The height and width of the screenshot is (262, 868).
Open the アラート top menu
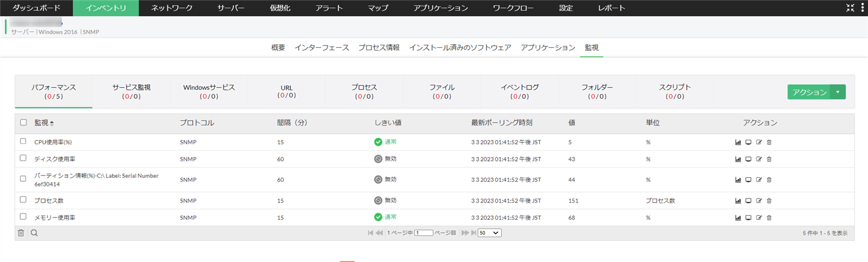(329, 8)
